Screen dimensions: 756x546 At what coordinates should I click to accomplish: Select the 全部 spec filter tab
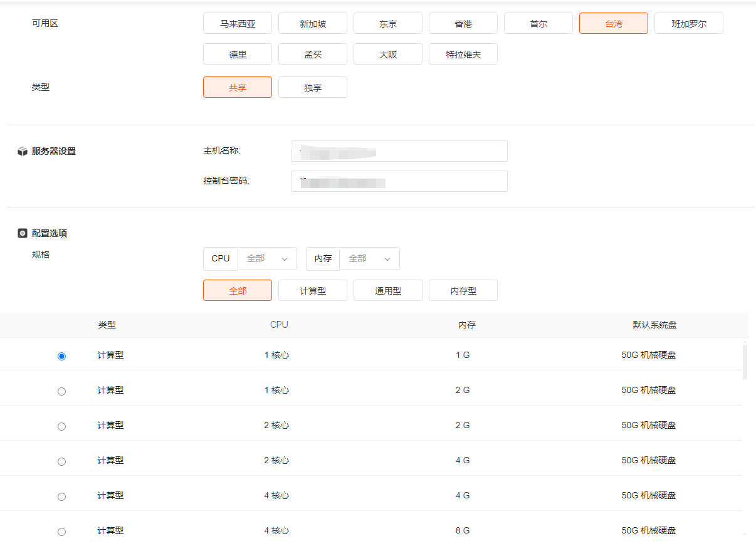238,290
